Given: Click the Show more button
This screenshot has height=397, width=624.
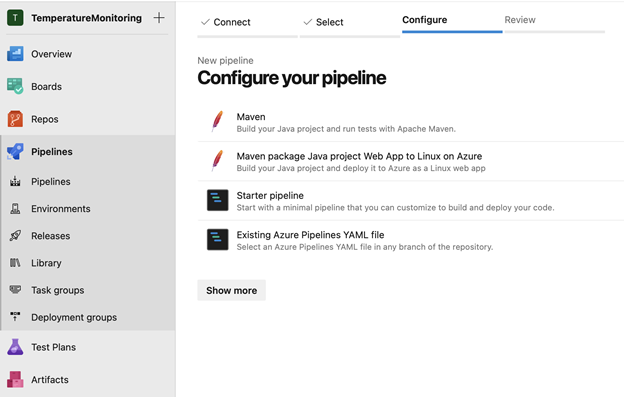Looking at the screenshot, I should click(231, 290).
